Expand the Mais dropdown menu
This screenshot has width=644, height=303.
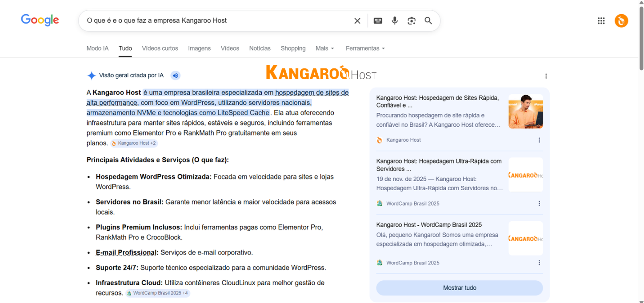pyautogui.click(x=324, y=48)
